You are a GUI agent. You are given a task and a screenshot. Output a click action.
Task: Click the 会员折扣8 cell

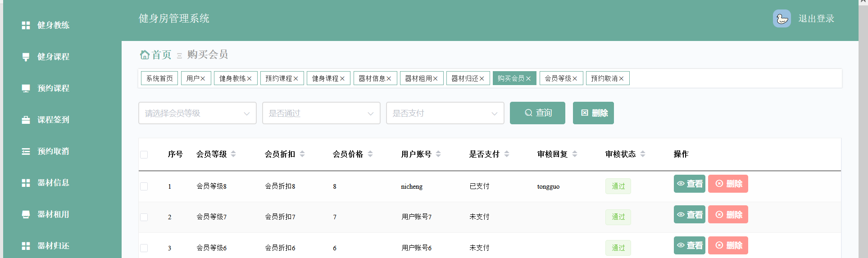click(280, 186)
